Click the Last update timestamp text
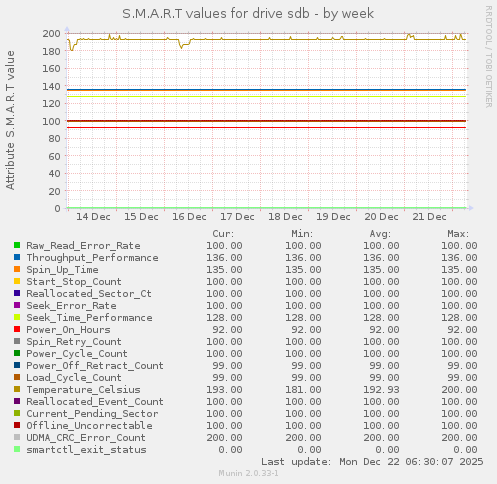The image size is (497, 484). tap(372, 462)
